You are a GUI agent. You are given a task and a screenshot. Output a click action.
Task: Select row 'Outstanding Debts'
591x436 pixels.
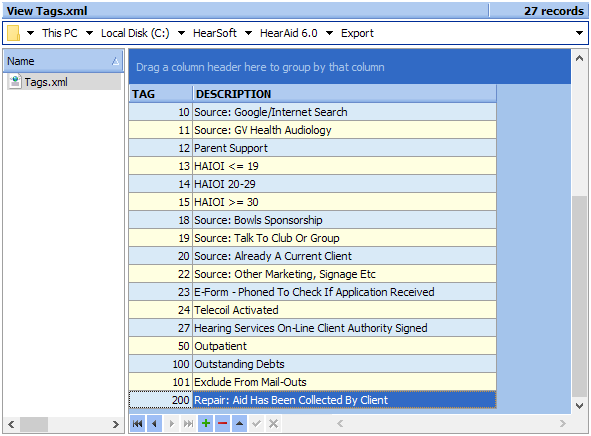312,364
